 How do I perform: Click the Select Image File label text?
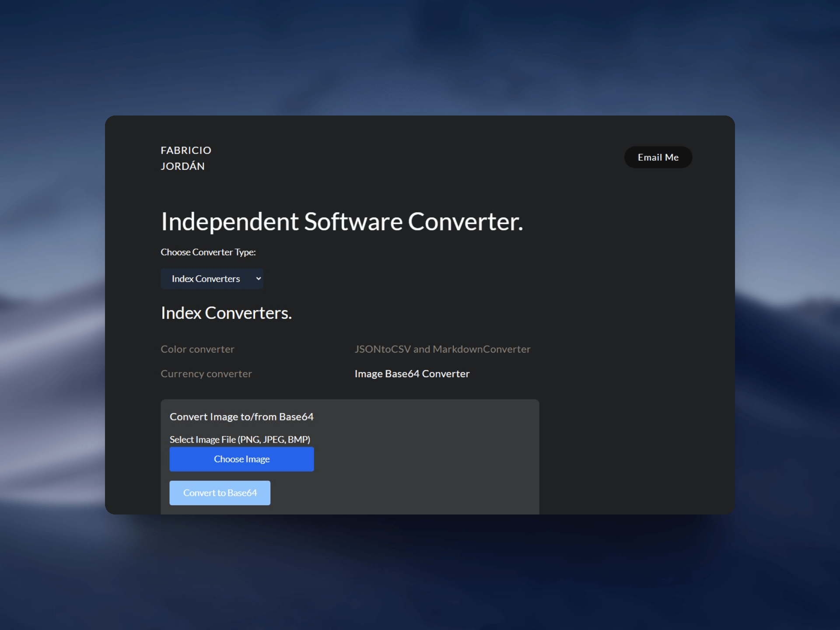[x=203, y=439]
